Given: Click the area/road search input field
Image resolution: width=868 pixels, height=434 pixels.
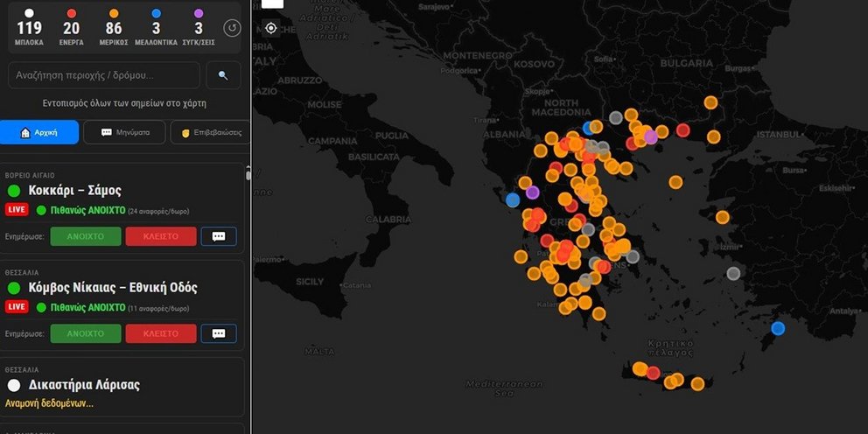Looking at the screenshot, I should click(103, 75).
